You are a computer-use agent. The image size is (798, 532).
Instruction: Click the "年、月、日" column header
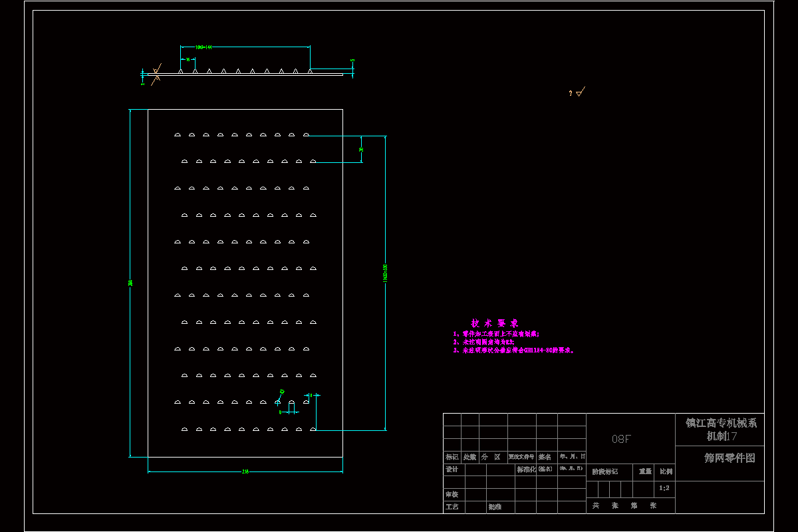coord(572,457)
